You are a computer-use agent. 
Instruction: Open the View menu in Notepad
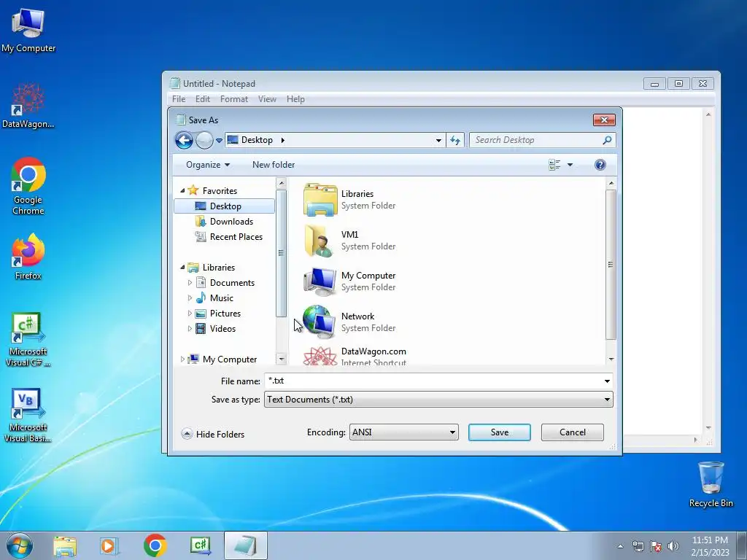coord(267,99)
